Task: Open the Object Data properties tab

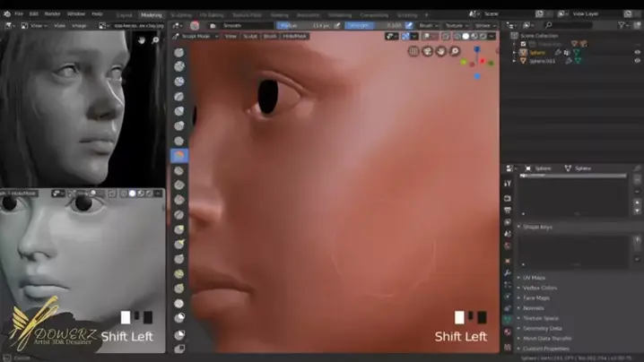Action: click(508, 318)
